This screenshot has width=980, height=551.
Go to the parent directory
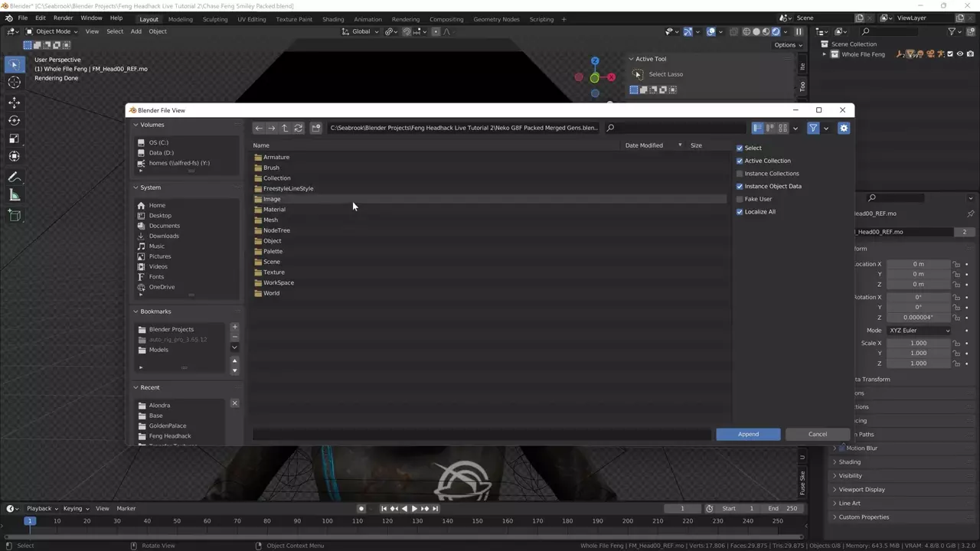click(x=285, y=128)
